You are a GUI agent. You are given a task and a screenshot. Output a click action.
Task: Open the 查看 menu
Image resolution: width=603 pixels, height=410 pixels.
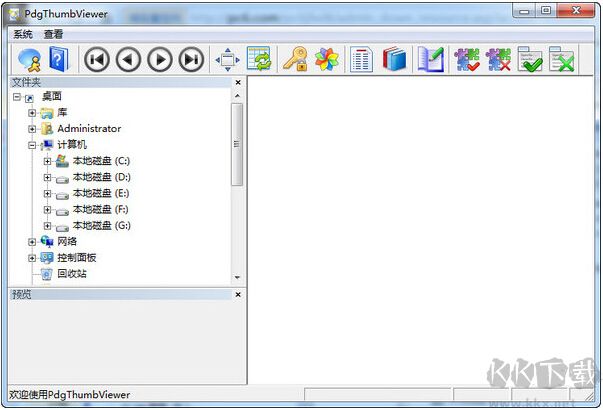(x=53, y=35)
